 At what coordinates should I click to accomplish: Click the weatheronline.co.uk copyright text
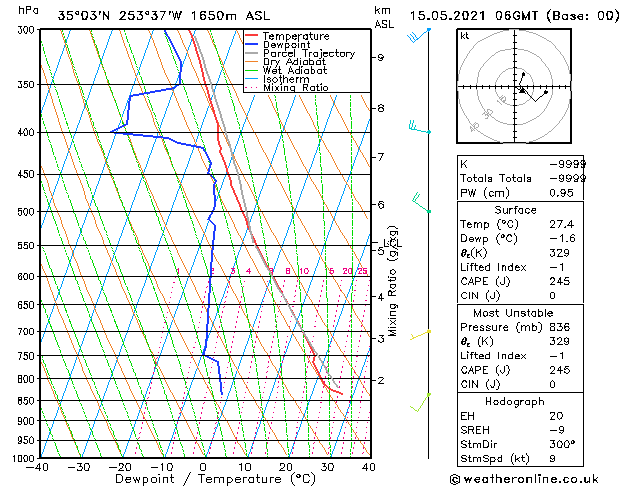click(524, 479)
